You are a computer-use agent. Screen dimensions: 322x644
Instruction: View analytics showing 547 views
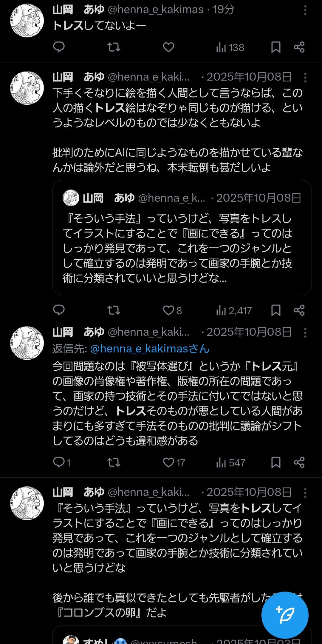click(x=230, y=463)
